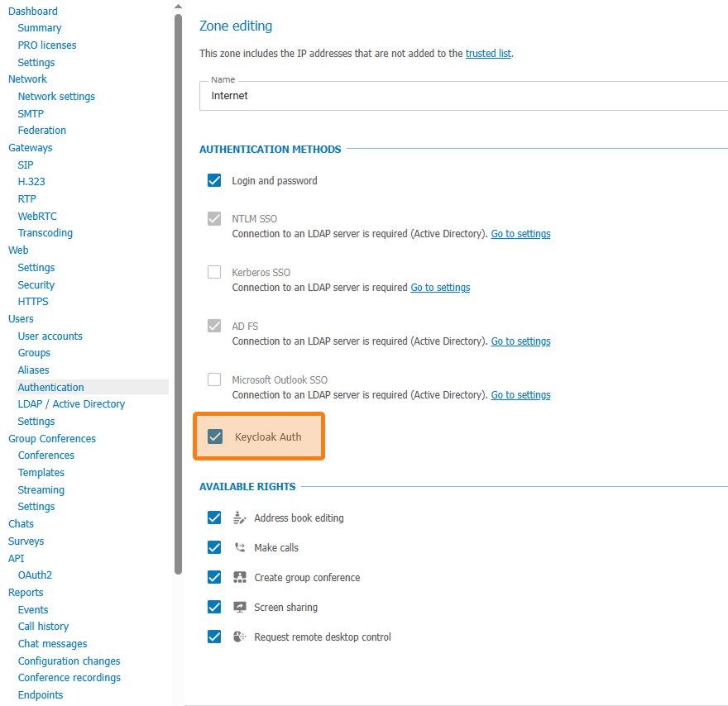The height and width of the screenshot is (706, 728).
Task: Click the Make calls phone icon
Action: point(240,548)
